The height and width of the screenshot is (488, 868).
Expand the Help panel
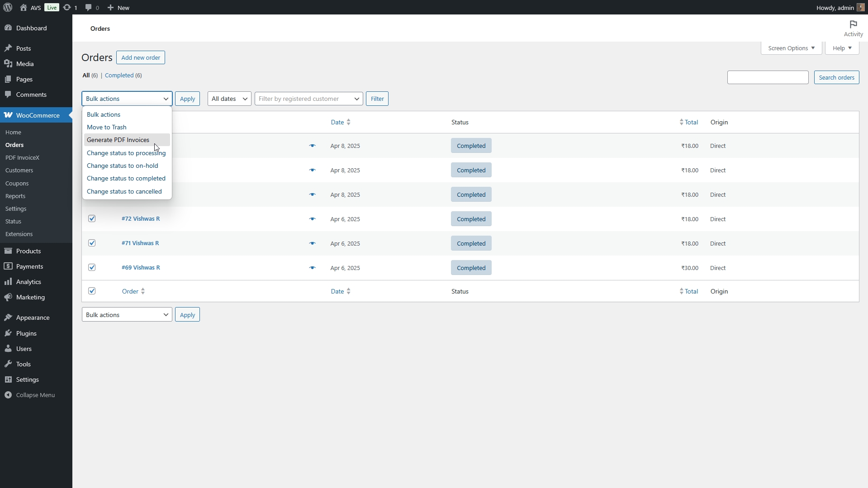point(842,48)
